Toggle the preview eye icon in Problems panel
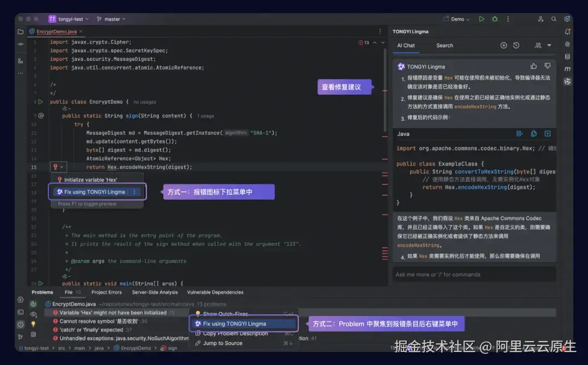The image size is (588, 365). (x=33, y=314)
